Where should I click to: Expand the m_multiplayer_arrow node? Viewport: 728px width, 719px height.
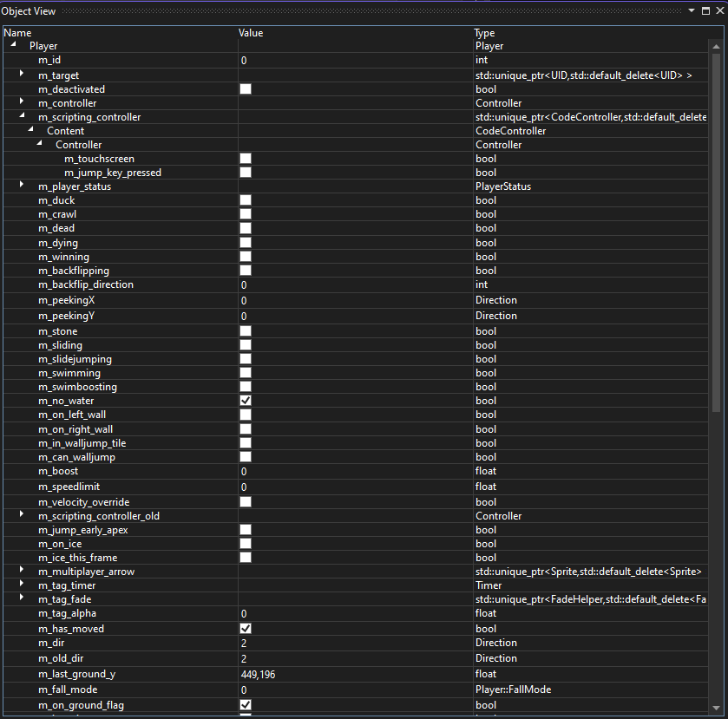point(22,572)
